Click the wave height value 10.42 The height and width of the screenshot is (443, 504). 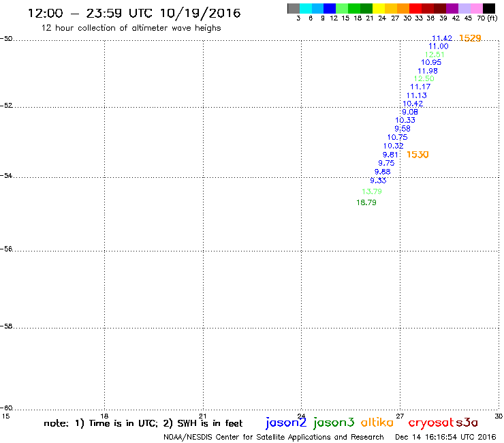coord(413,104)
